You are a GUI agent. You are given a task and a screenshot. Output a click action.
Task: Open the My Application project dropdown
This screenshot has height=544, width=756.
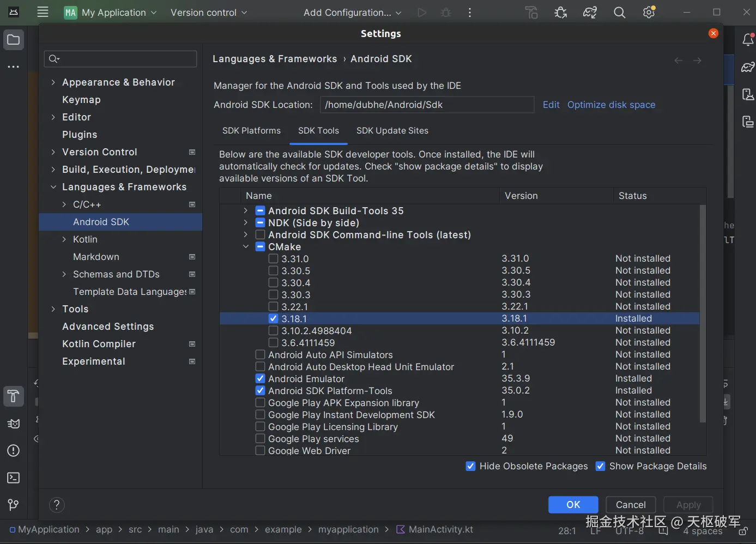tap(110, 13)
